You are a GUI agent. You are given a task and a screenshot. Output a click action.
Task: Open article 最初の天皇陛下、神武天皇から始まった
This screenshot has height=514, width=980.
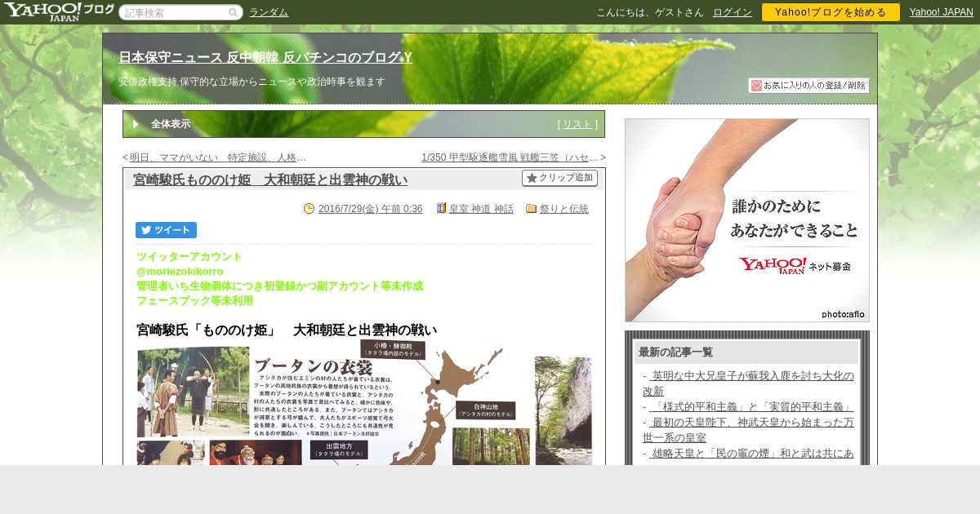(748, 430)
